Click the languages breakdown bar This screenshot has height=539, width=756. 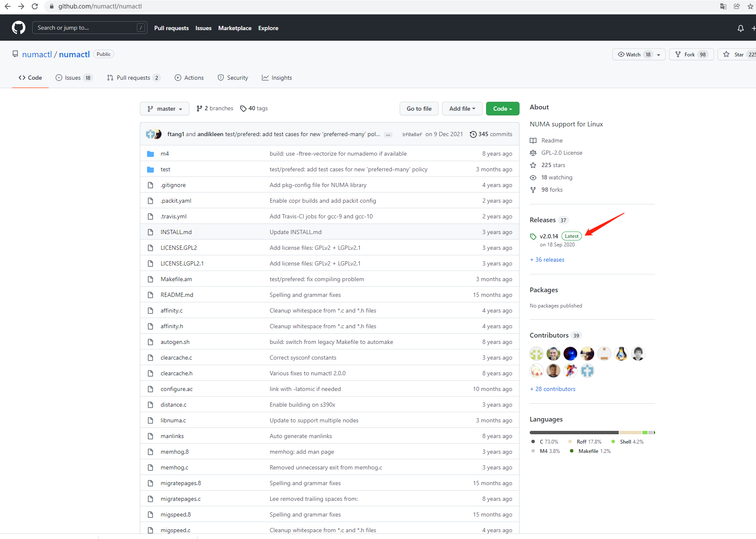[x=592, y=433]
